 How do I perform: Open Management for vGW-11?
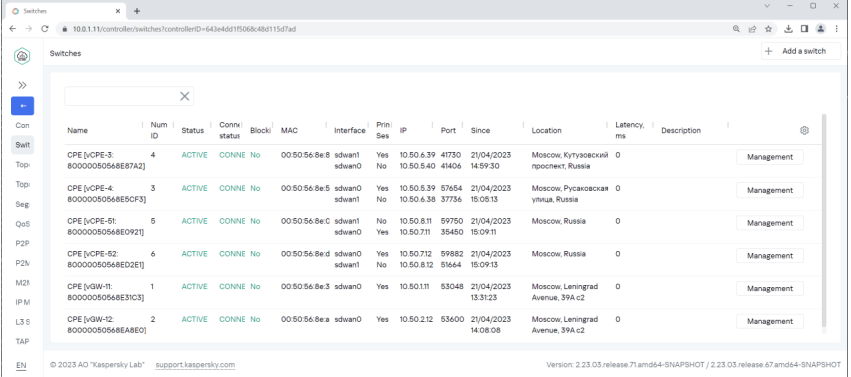770,289
